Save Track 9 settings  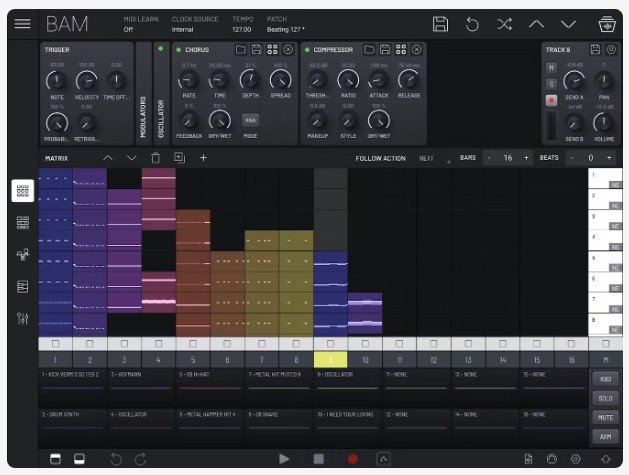coord(595,50)
